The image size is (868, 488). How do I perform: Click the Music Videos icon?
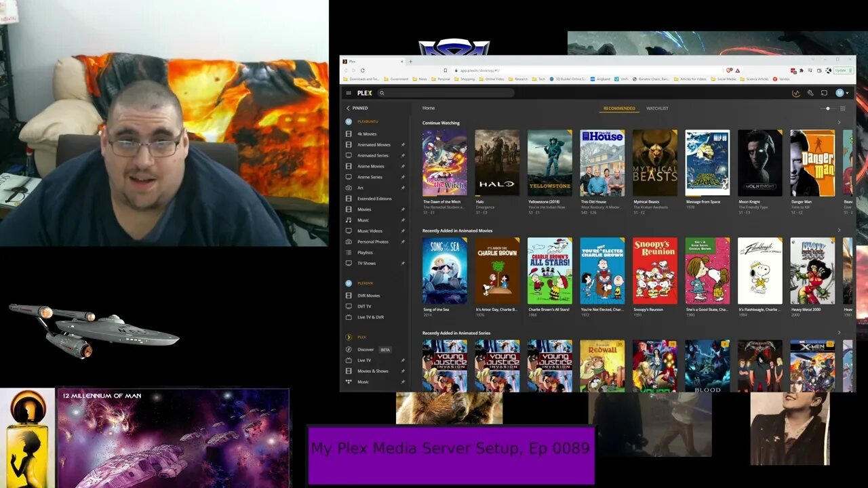(349, 231)
